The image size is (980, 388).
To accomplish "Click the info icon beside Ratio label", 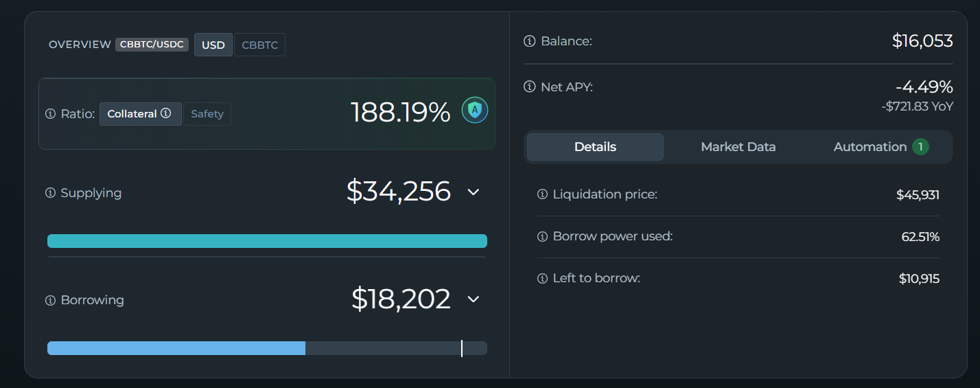I will tap(50, 114).
